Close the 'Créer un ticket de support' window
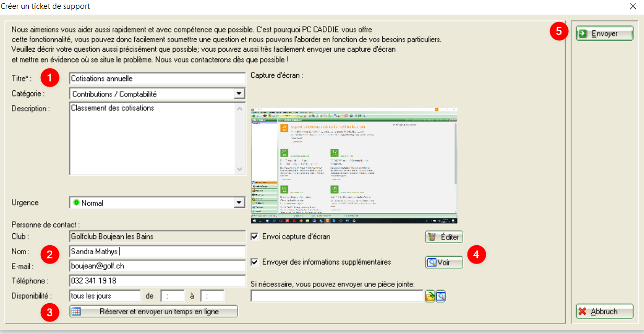The width and height of the screenshot is (644, 334). (x=633, y=6)
